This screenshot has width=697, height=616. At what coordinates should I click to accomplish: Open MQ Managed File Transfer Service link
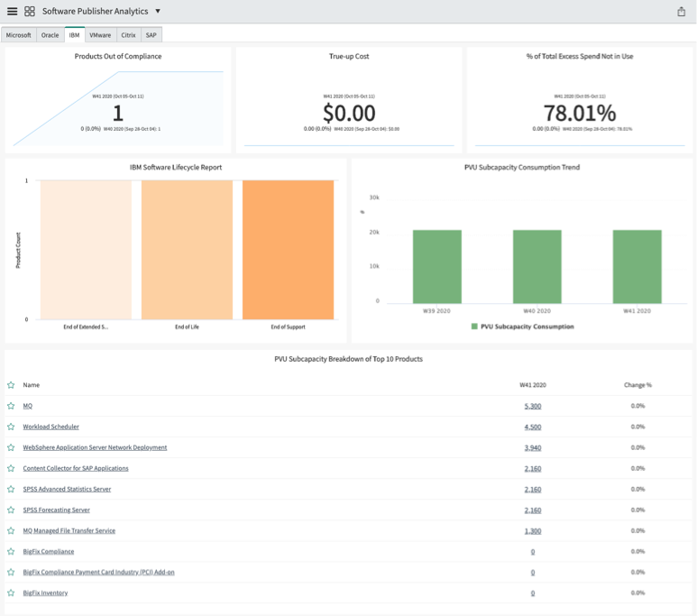point(69,531)
